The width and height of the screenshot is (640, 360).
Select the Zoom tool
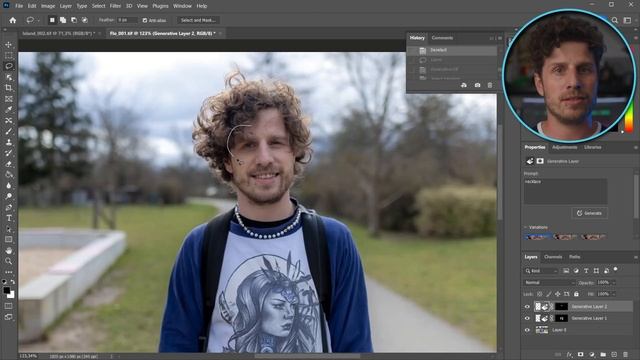coord(9,261)
